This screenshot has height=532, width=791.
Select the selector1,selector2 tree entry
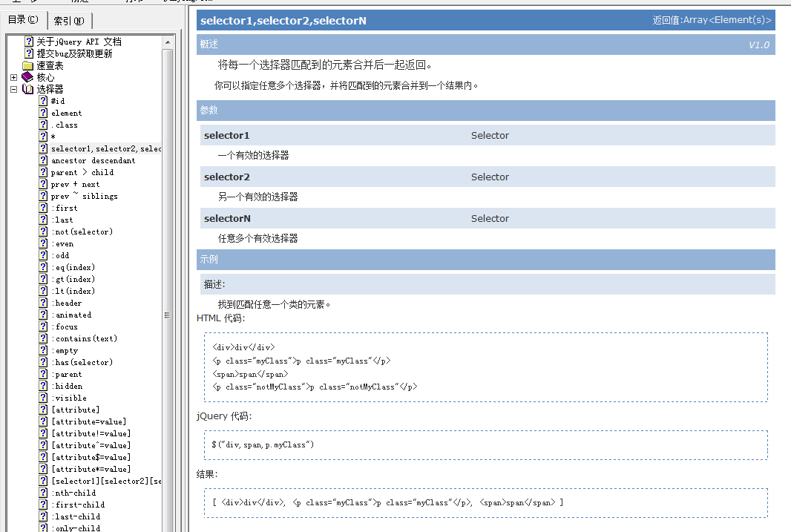tap(106, 148)
